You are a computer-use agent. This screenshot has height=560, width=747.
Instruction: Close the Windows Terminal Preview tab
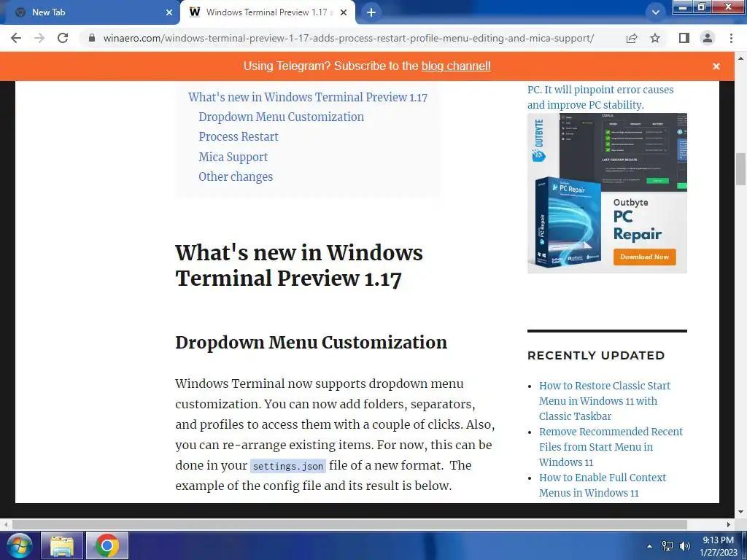tap(344, 12)
